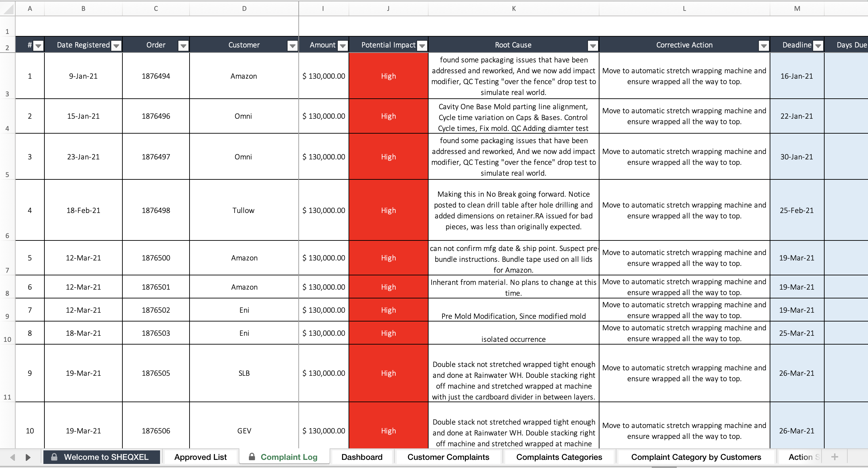Select date cell 15-Jan-21
The image size is (868, 468).
[83, 116]
